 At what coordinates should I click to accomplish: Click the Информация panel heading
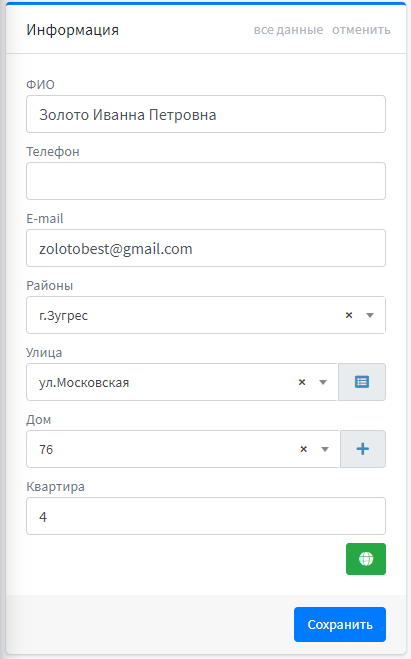(x=72, y=30)
